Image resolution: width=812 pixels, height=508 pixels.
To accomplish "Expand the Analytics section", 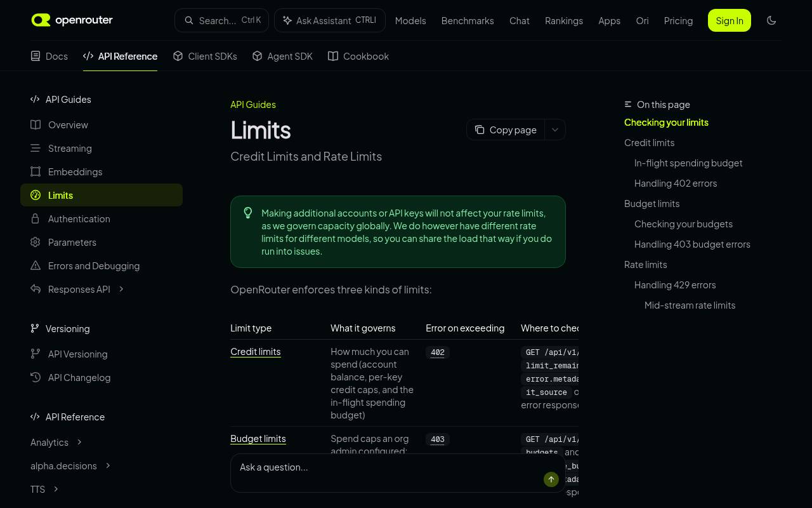I will point(79,442).
